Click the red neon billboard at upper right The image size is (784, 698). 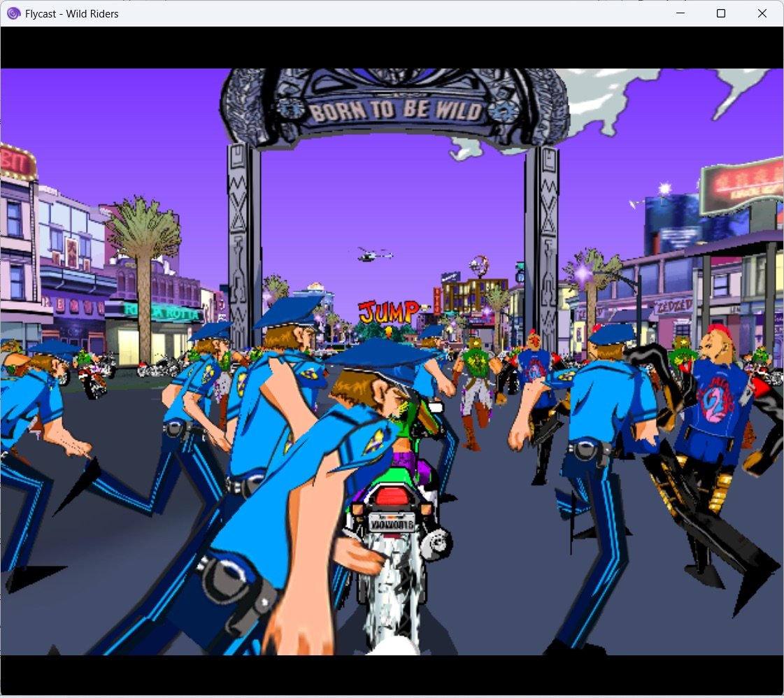click(x=743, y=184)
